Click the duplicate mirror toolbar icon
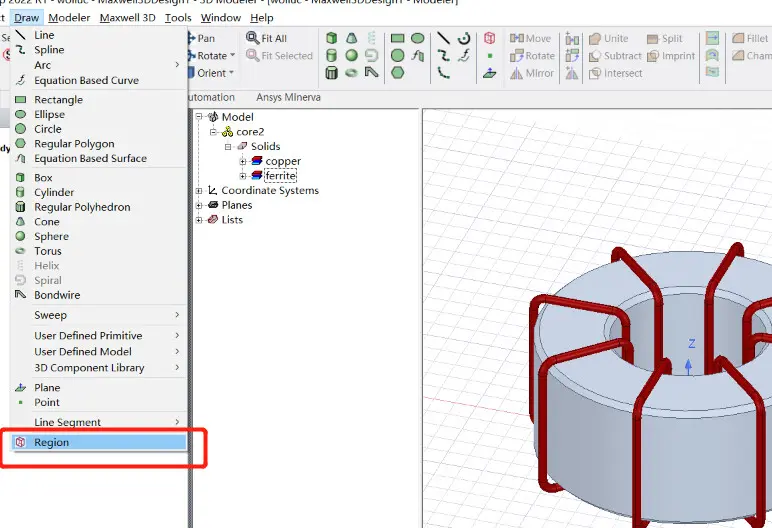The image size is (772, 528). coord(572,73)
